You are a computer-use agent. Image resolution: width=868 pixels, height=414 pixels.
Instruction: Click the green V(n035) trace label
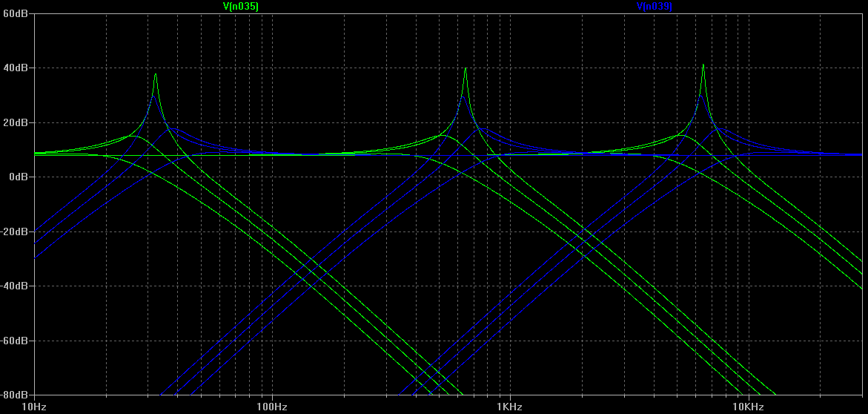(240, 6)
